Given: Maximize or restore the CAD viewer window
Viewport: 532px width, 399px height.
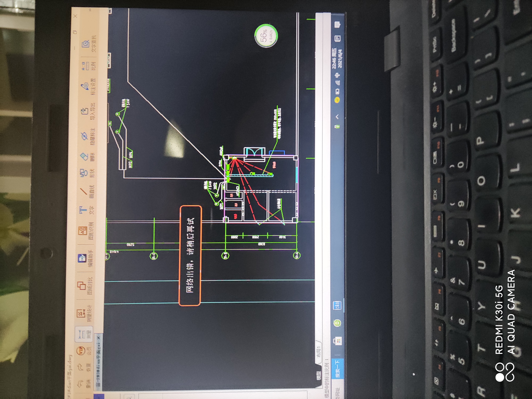Looking at the screenshot, I should pyautogui.click(x=75, y=32).
